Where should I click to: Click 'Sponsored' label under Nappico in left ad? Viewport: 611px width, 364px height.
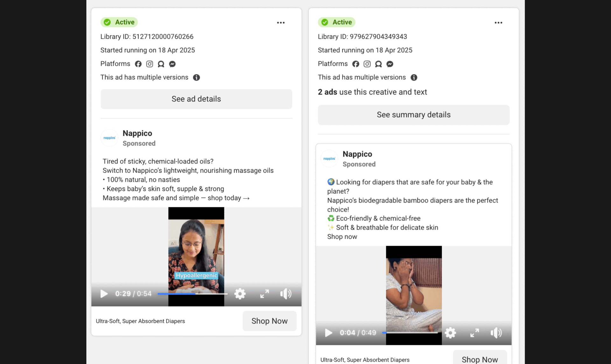139,143
